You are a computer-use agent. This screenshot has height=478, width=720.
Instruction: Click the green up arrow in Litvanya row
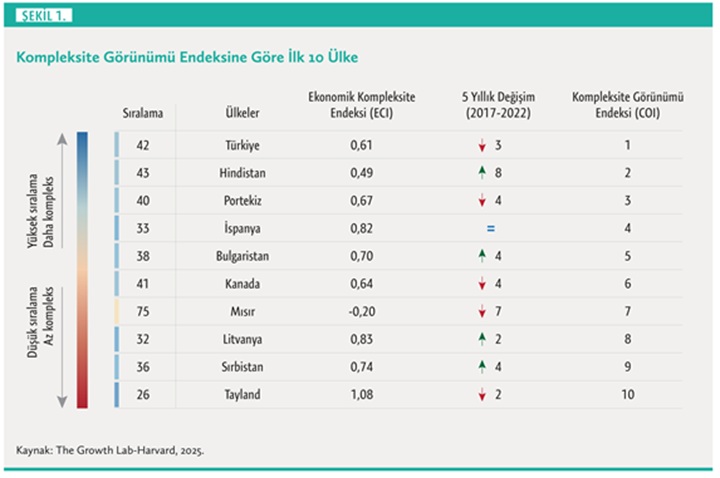(x=480, y=339)
